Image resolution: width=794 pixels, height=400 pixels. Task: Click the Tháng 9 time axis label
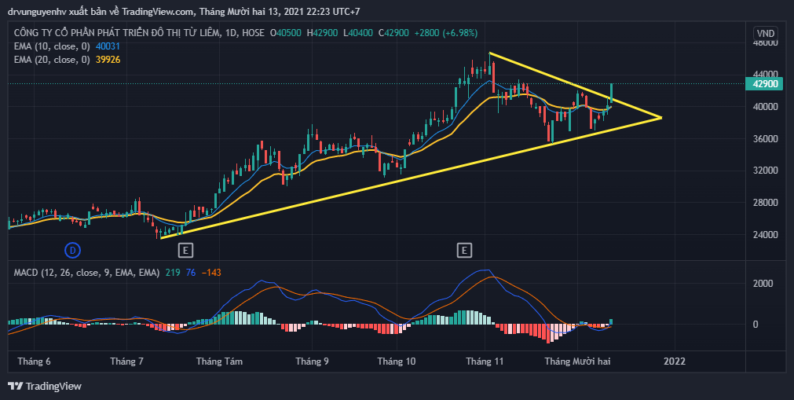pyautogui.click(x=312, y=362)
